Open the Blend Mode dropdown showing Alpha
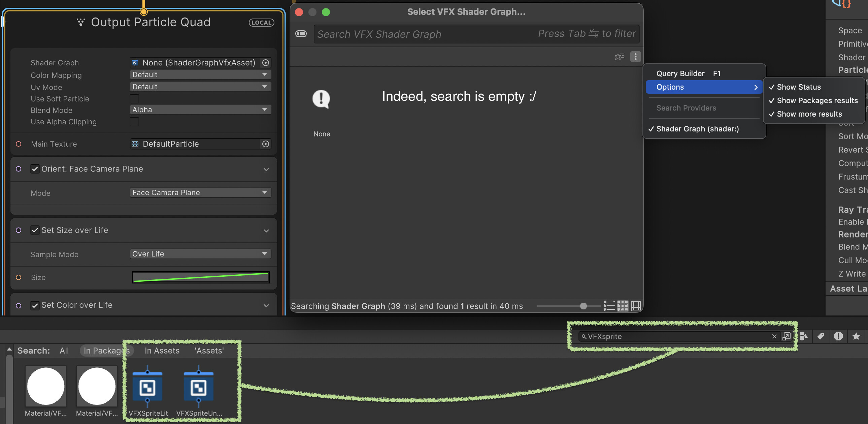The image size is (868, 424). [x=200, y=109]
